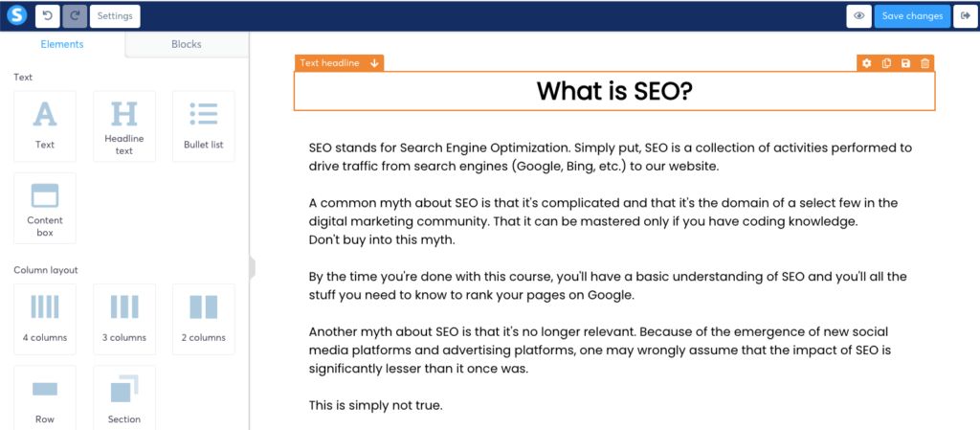The width and height of the screenshot is (980, 430).
Task: Click the redo arrow button
Action: pos(74,15)
